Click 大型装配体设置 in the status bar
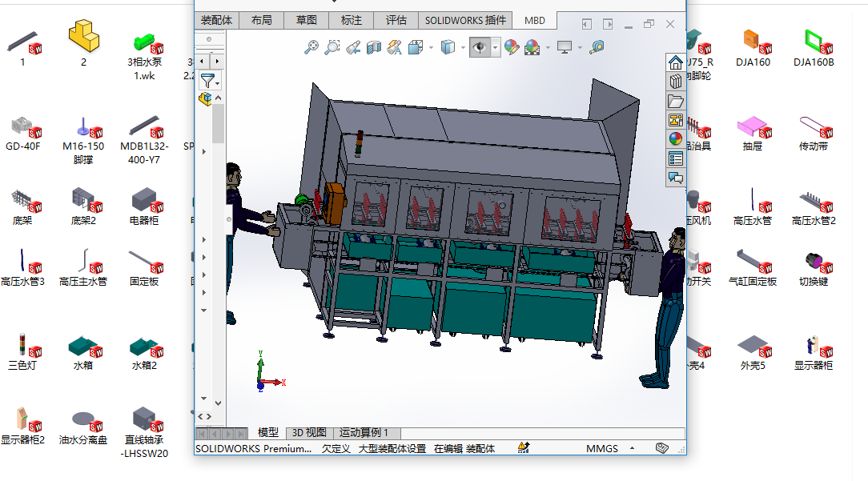Viewport: 868px width, 481px height. point(392,449)
